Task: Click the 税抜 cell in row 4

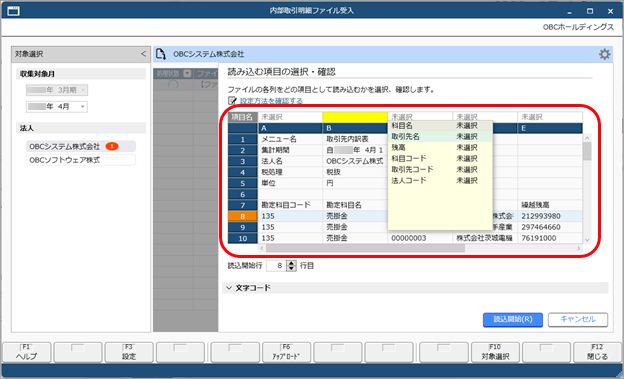Action: [x=355, y=172]
